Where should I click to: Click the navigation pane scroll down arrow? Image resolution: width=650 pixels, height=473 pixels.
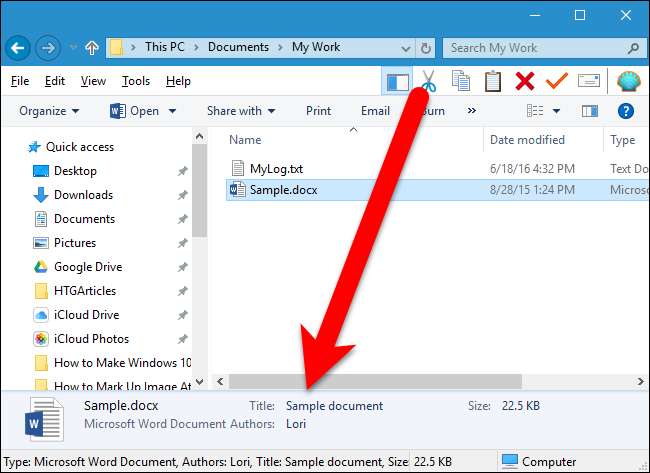[199, 381]
